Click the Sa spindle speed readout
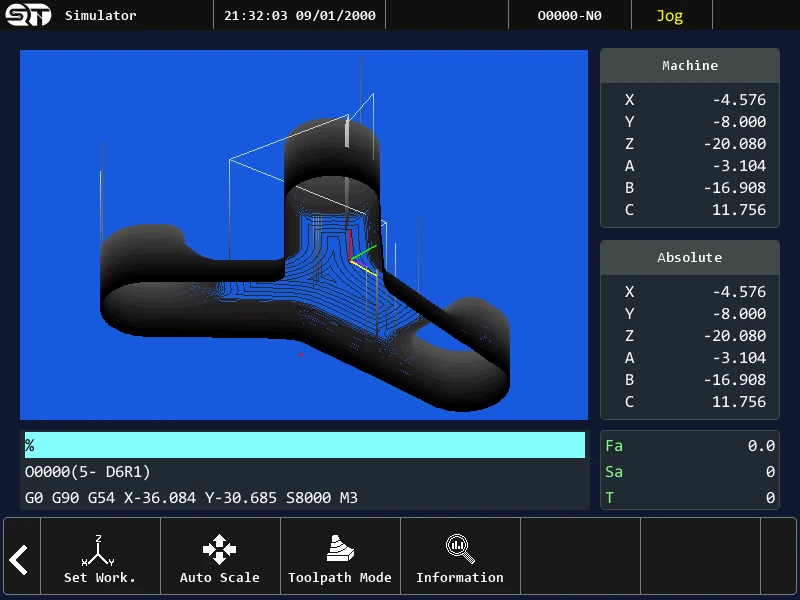 click(690, 471)
